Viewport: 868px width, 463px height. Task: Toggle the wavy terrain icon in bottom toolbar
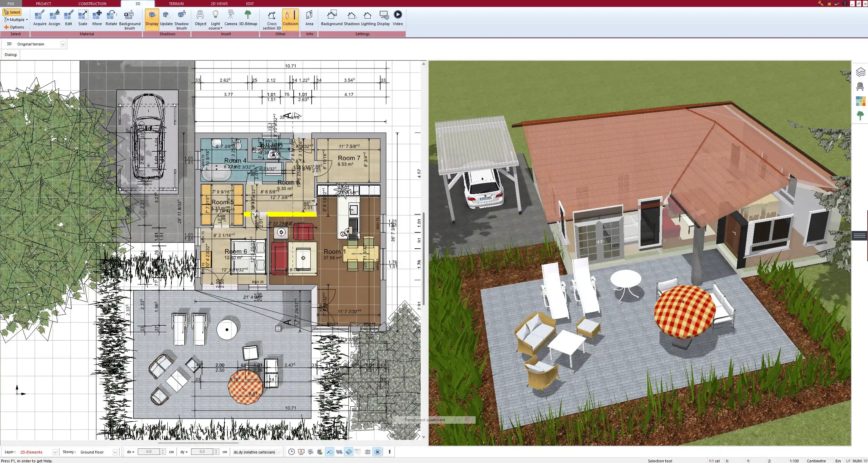pos(339,452)
